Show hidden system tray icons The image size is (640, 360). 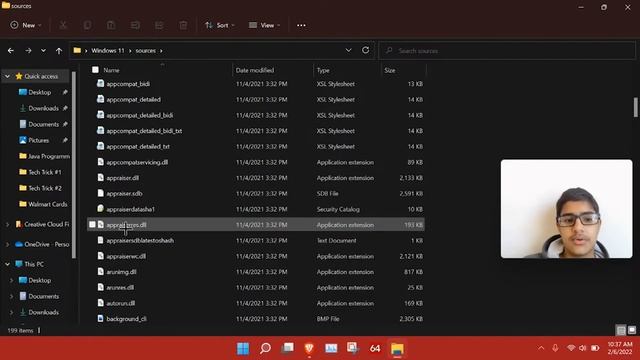point(541,348)
